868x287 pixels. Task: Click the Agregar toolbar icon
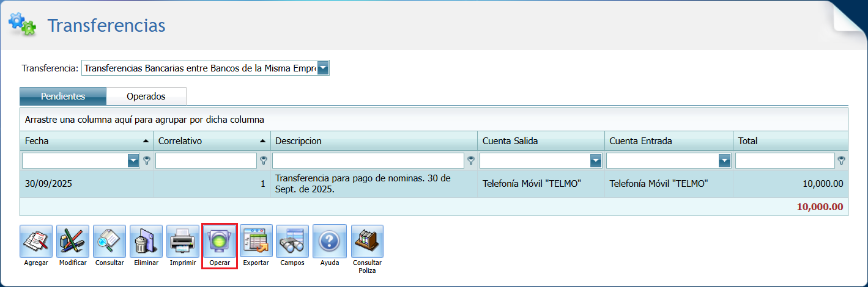(36, 241)
